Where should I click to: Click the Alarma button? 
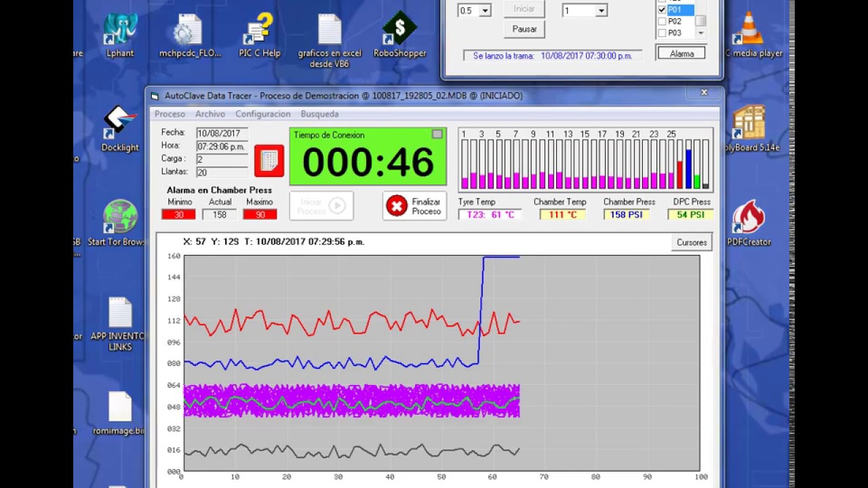pyautogui.click(x=682, y=54)
